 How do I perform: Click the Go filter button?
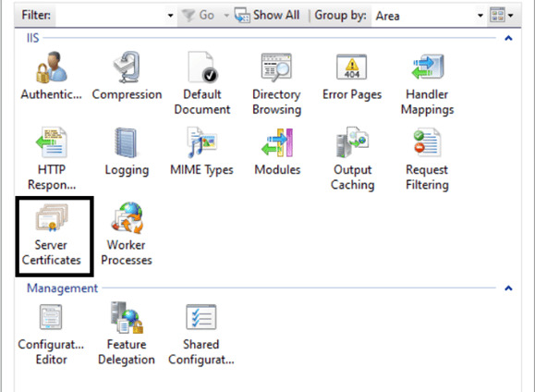click(x=199, y=16)
